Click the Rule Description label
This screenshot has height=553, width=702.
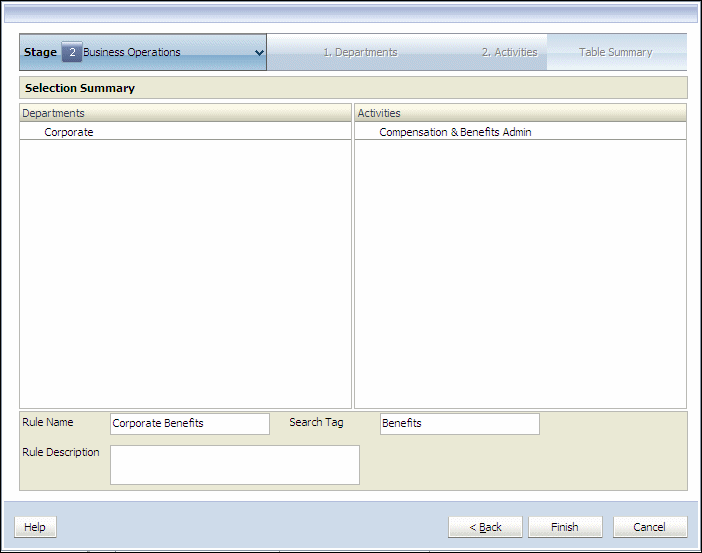tap(61, 452)
